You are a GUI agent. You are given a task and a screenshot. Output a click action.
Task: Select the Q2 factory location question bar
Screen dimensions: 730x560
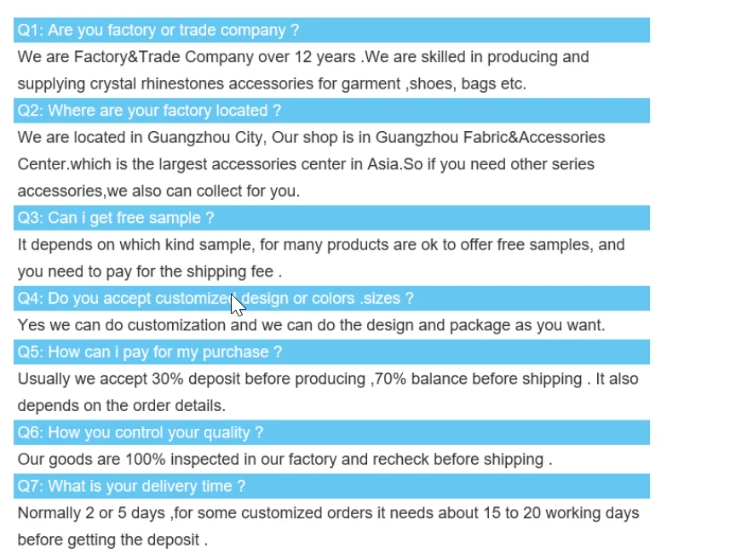149,111
